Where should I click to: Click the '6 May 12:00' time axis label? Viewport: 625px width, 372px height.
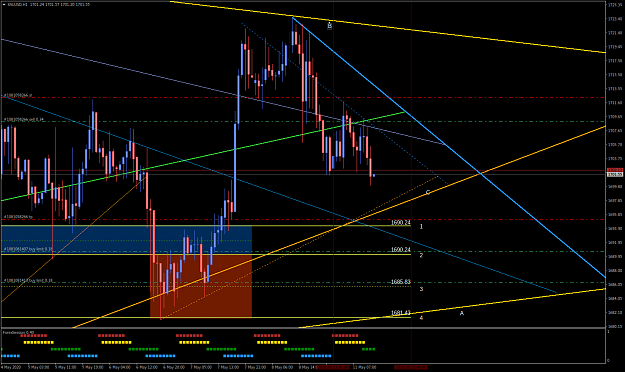tap(147, 367)
